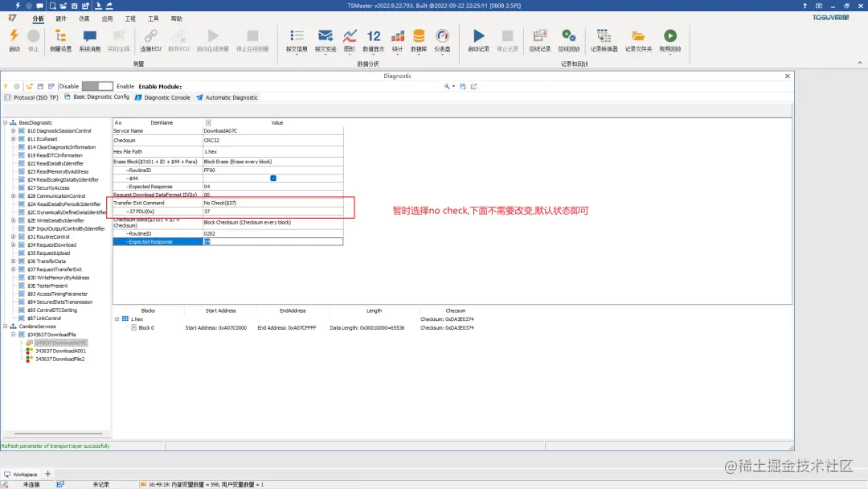Open 图形 graphics chart tool
Screen dimensions: 868x489
click(350, 40)
